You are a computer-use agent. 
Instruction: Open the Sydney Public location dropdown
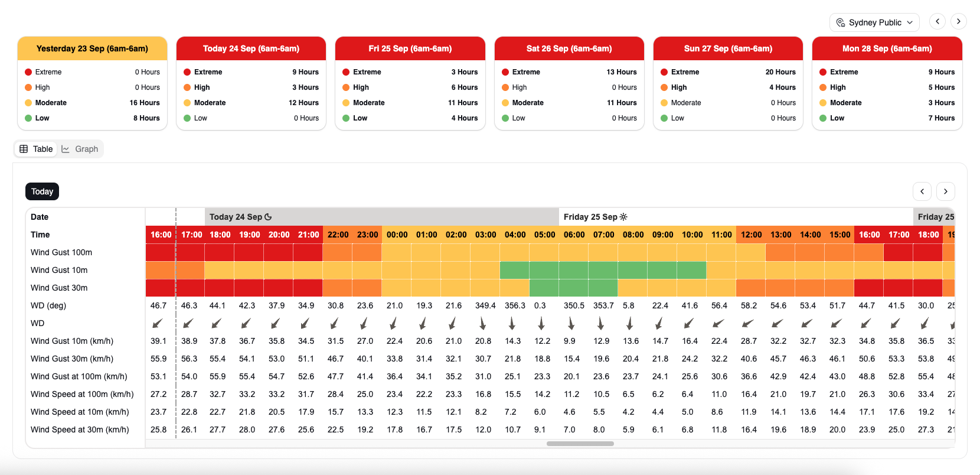click(874, 22)
